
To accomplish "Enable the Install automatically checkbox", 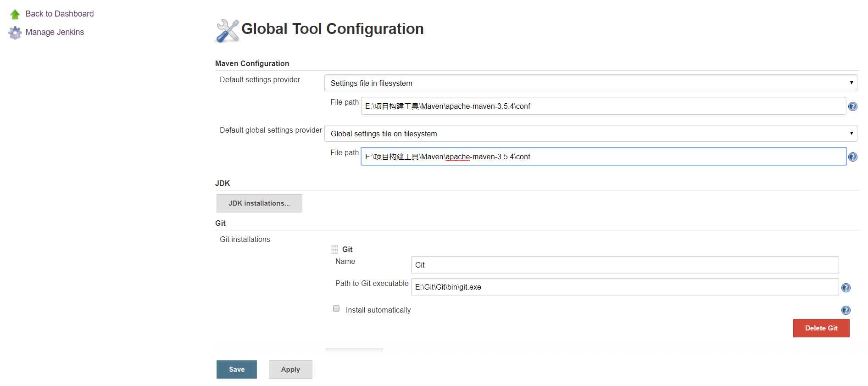I will pos(336,309).
